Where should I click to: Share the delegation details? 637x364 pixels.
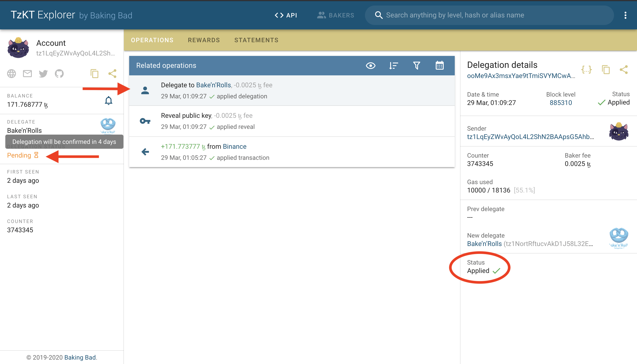click(x=624, y=69)
